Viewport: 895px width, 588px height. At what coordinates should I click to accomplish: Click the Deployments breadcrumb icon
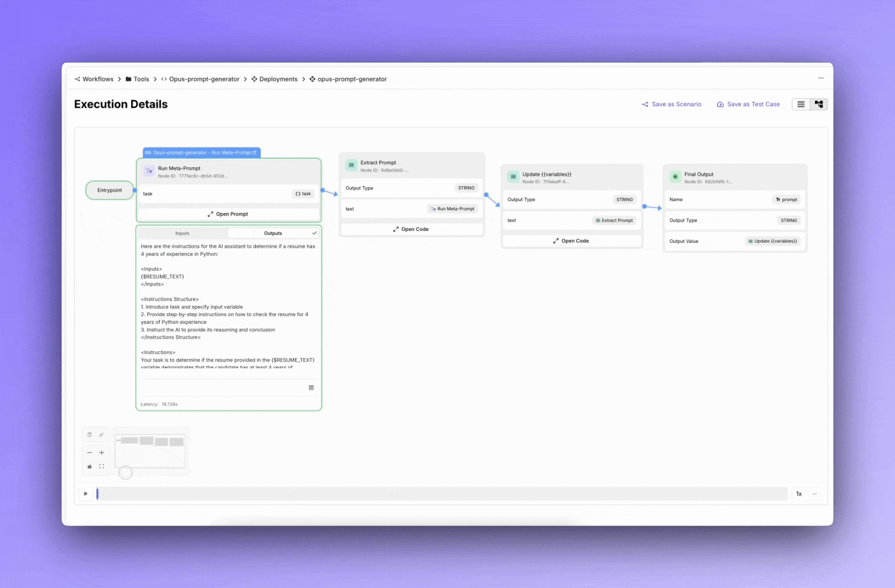click(254, 79)
